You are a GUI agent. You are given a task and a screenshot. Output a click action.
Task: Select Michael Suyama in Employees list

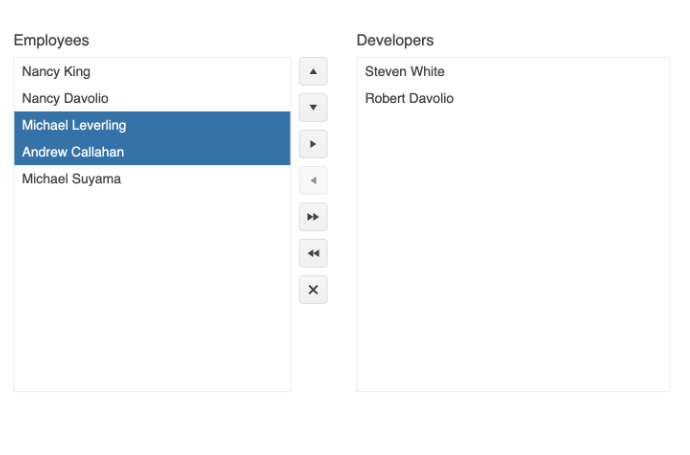pyautogui.click(x=71, y=180)
